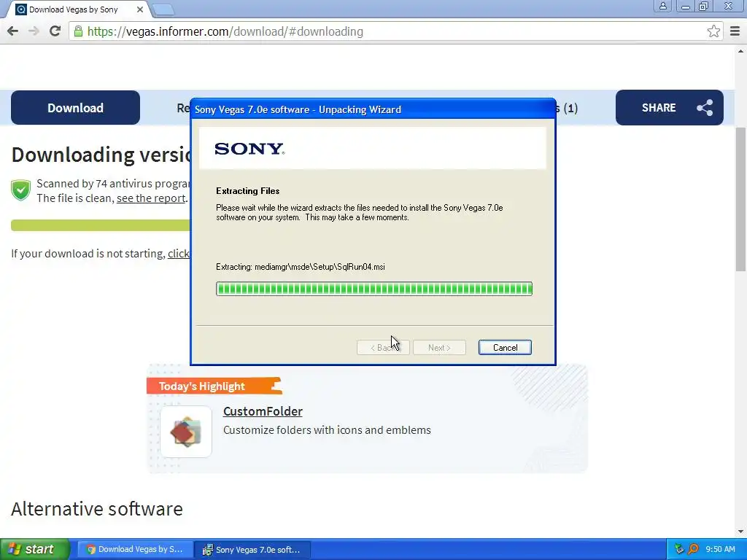The image size is (747, 560).
Task: Click the SHARE button
Action: coord(669,108)
